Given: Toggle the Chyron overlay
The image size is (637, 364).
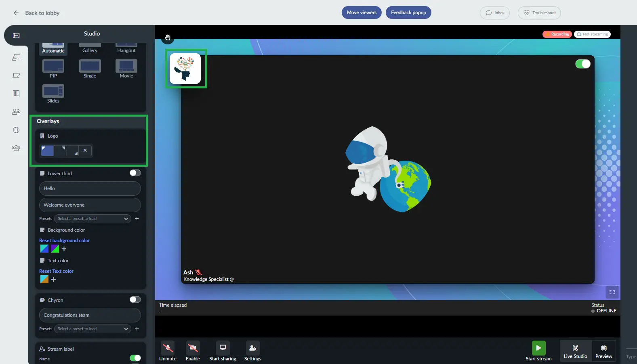Looking at the screenshot, I should click(135, 300).
